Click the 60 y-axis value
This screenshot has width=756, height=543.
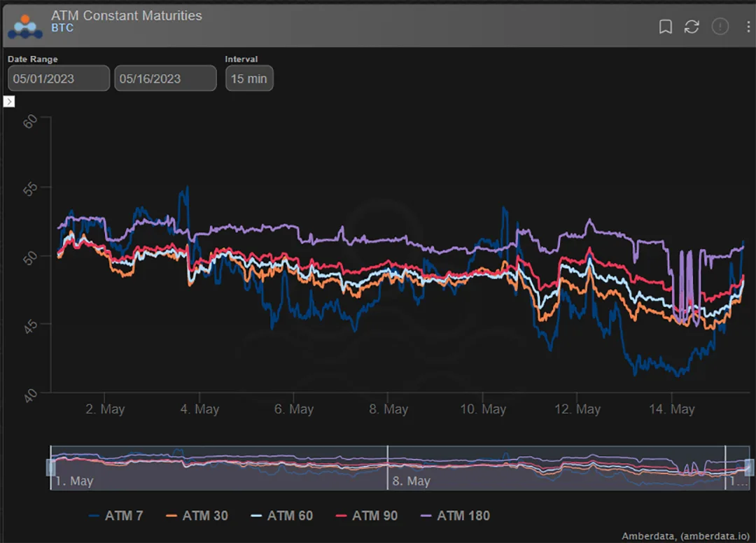(x=30, y=122)
